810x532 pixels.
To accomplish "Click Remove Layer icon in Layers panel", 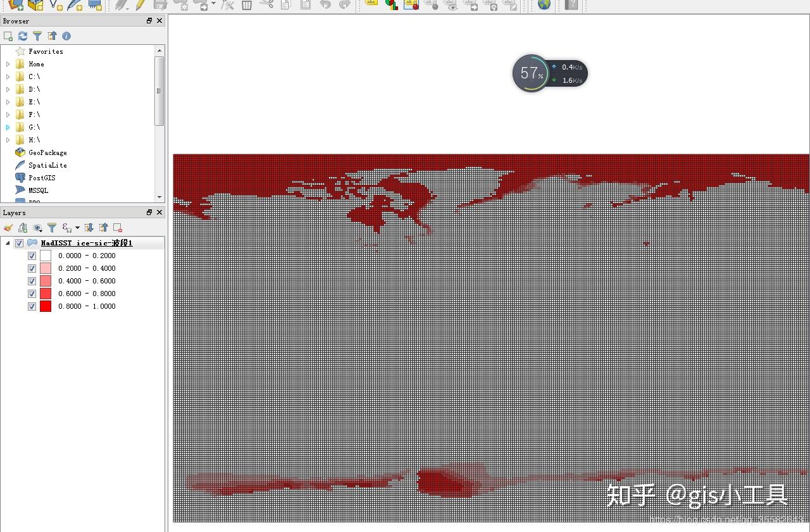I will (116, 228).
